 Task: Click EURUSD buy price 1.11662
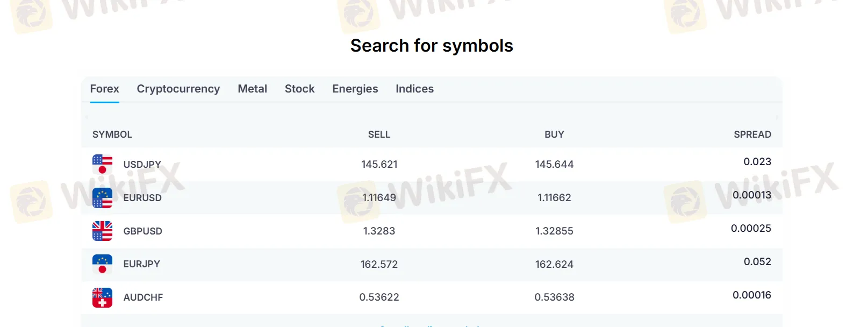pos(555,198)
